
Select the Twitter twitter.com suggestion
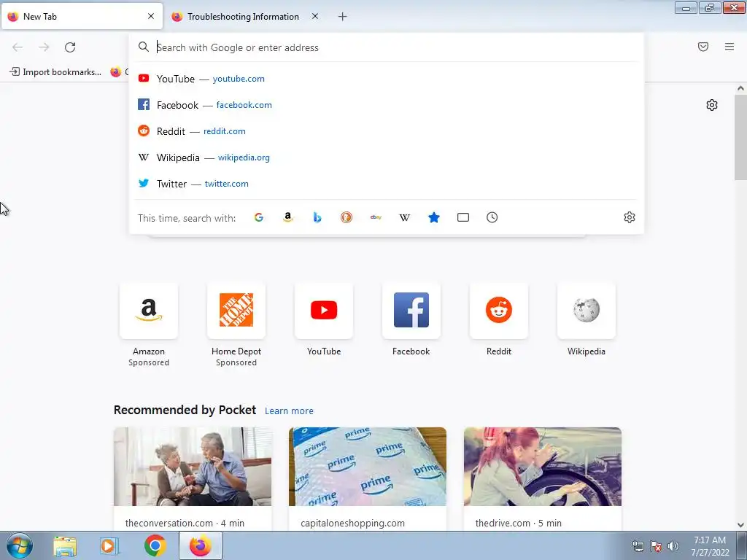click(x=387, y=183)
